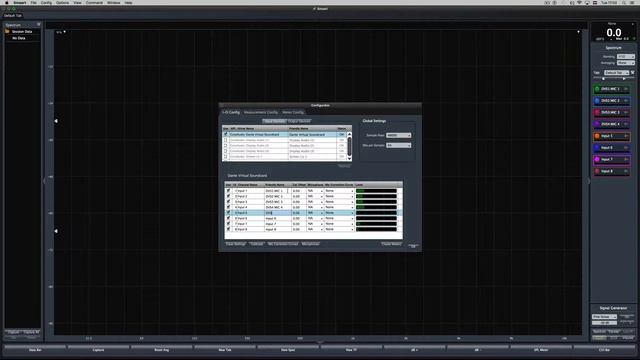Click the Wi-Fi status icon in menu bar
The image size is (640, 360).
coord(579,2)
